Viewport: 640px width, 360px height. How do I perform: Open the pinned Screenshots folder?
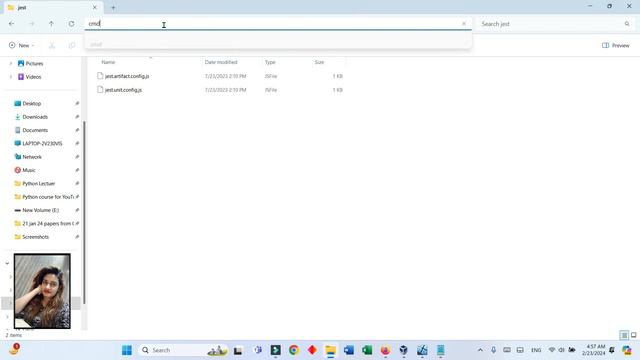click(x=36, y=237)
